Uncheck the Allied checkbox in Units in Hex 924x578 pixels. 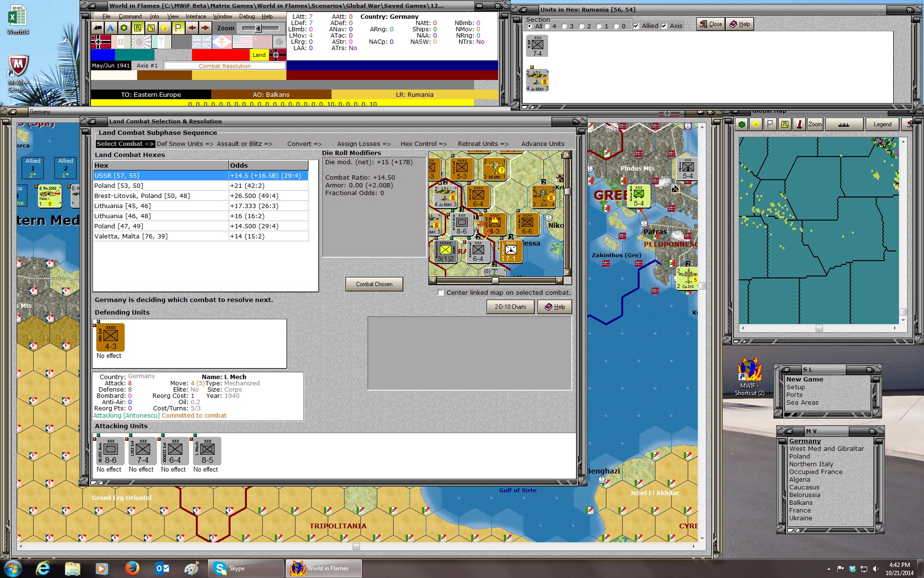(x=636, y=26)
